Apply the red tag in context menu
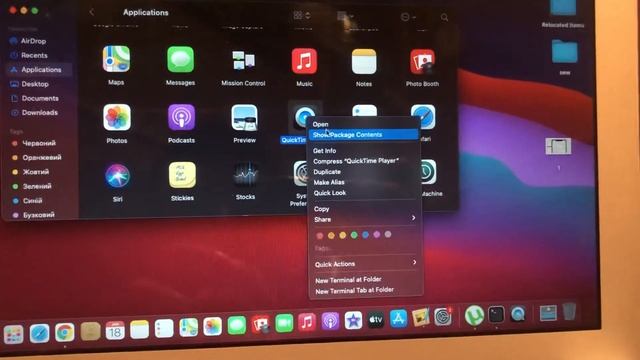The image size is (640, 360). pyautogui.click(x=320, y=236)
